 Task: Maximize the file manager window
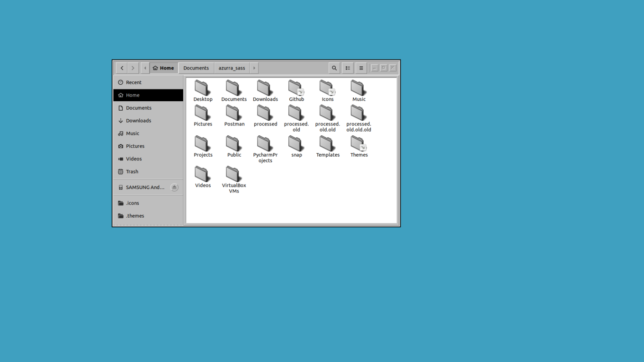pos(384,68)
